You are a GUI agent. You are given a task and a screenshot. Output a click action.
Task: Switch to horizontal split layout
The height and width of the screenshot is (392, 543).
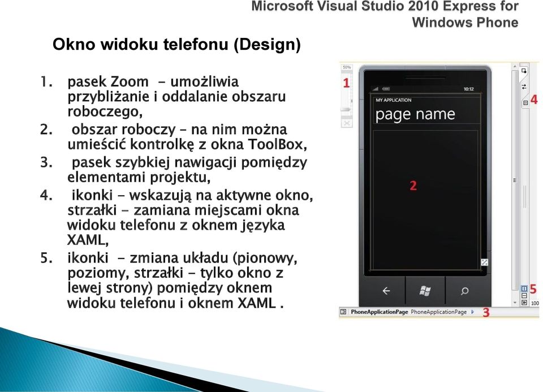(524, 296)
